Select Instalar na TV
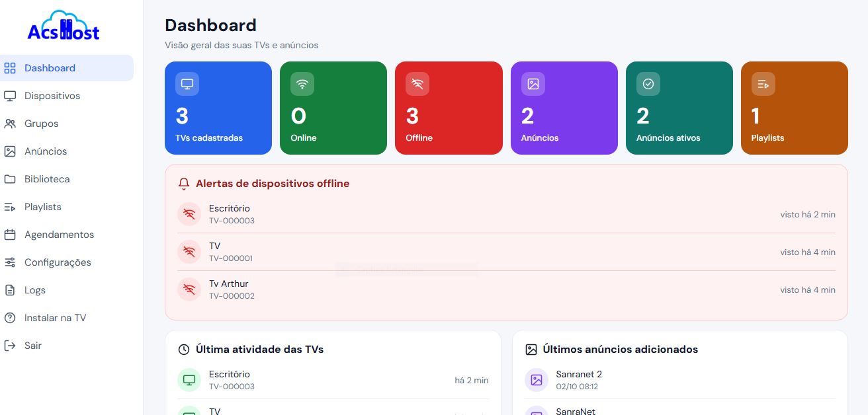The width and height of the screenshot is (868, 415). [x=67, y=318]
